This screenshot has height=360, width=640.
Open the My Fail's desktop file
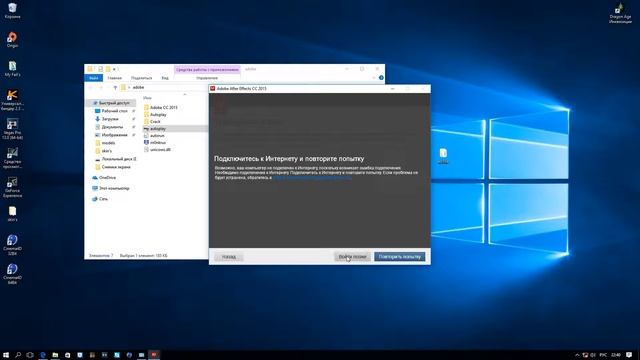click(12, 69)
